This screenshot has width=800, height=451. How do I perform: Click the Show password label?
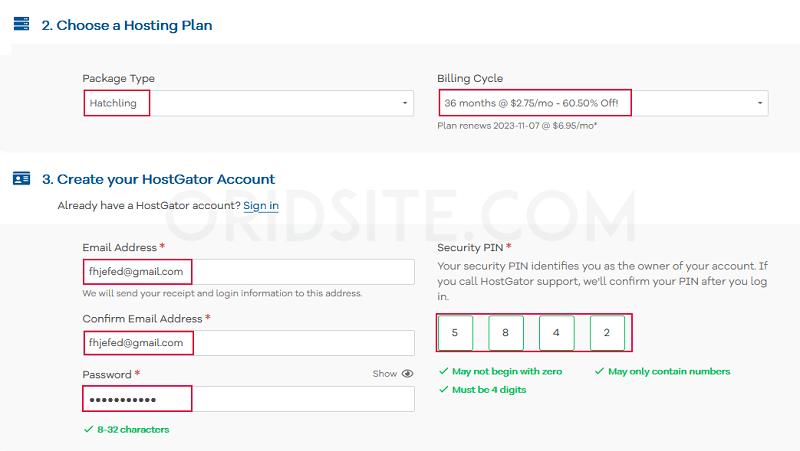[384, 374]
